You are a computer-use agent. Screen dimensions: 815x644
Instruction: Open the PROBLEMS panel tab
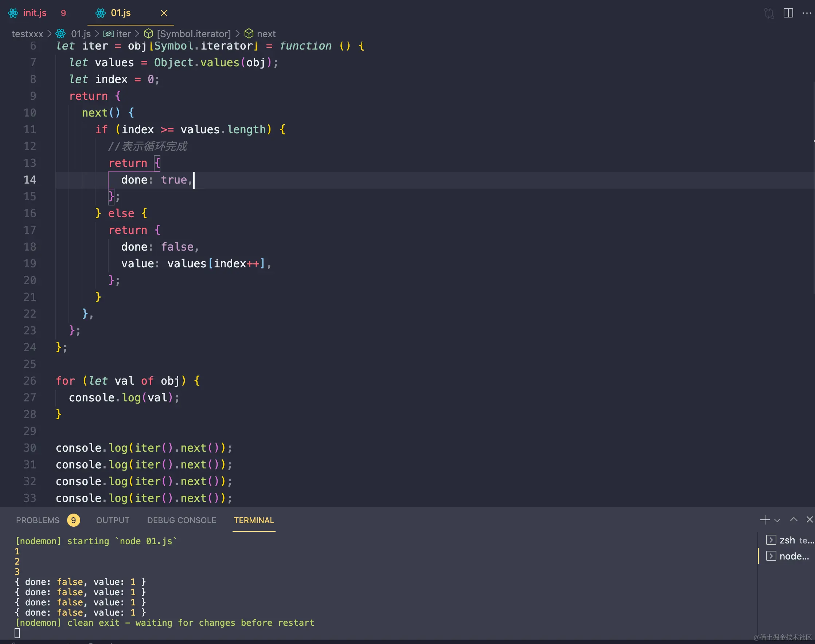point(38,520)
